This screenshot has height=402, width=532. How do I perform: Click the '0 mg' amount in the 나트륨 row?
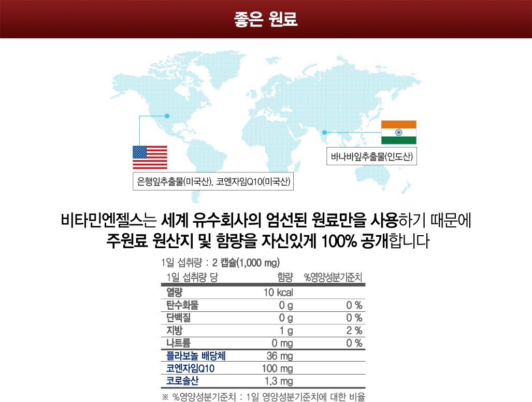282,343
